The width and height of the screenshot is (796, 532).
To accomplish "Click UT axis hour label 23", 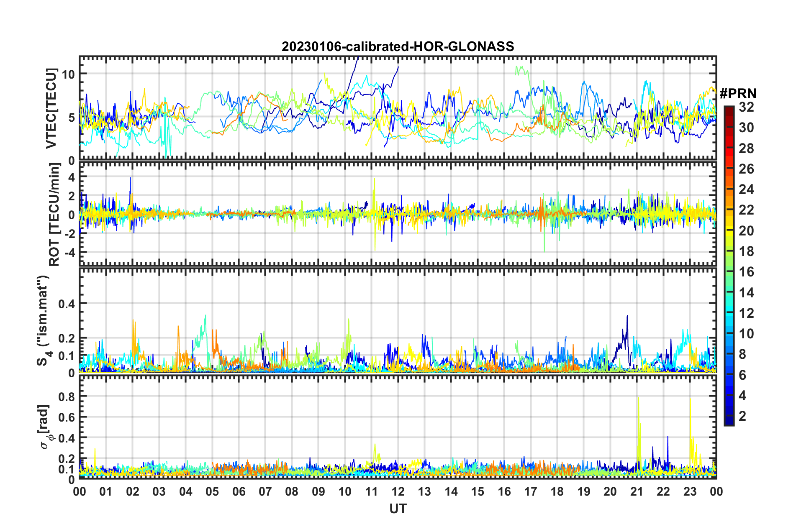I will pos(690,491).
